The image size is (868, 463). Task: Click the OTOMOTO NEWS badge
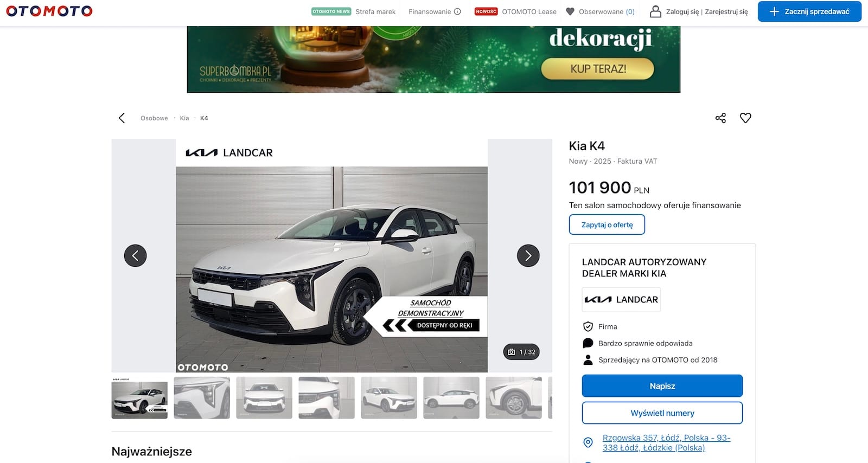(x=331, y=11)
